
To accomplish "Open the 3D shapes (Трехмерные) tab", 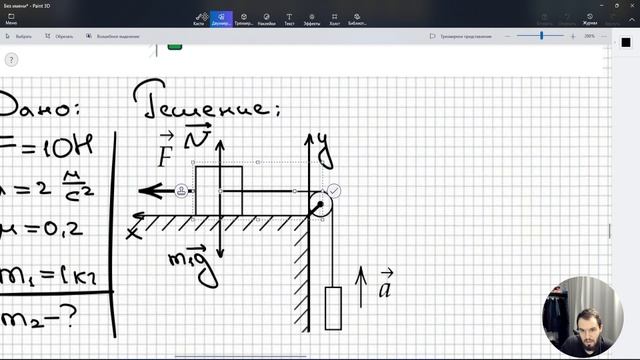I will pos(244,19).
